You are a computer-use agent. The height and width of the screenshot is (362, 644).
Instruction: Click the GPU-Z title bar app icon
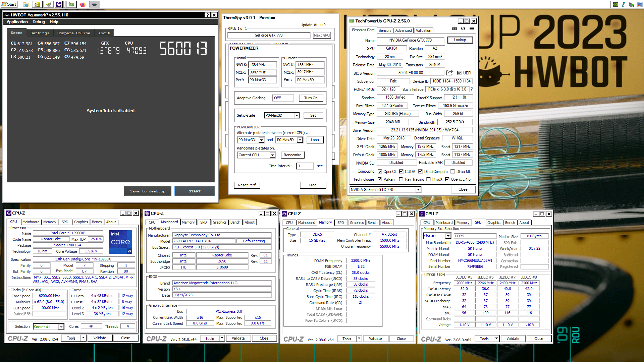[352, 21]
